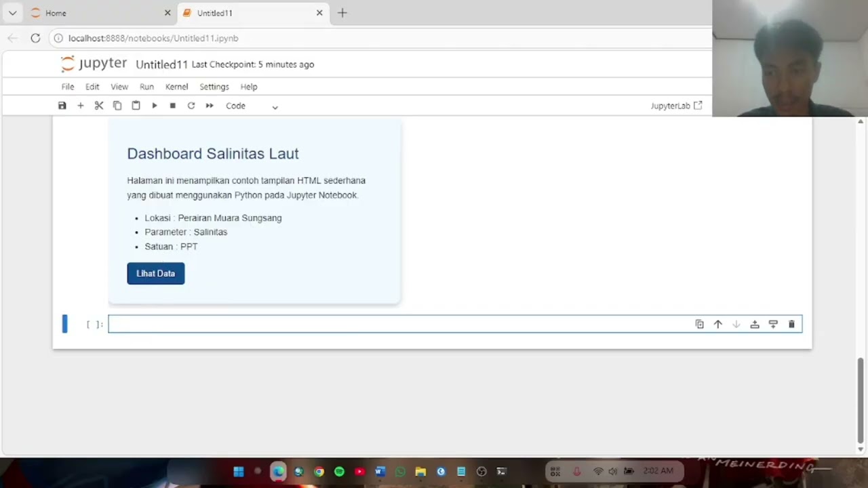Open the Run menu
The image size is (868, 488).
click(x=146, y=87)
